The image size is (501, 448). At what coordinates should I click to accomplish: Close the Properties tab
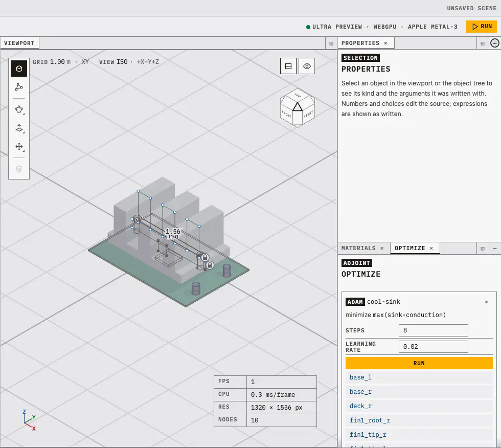click(385, 43)
